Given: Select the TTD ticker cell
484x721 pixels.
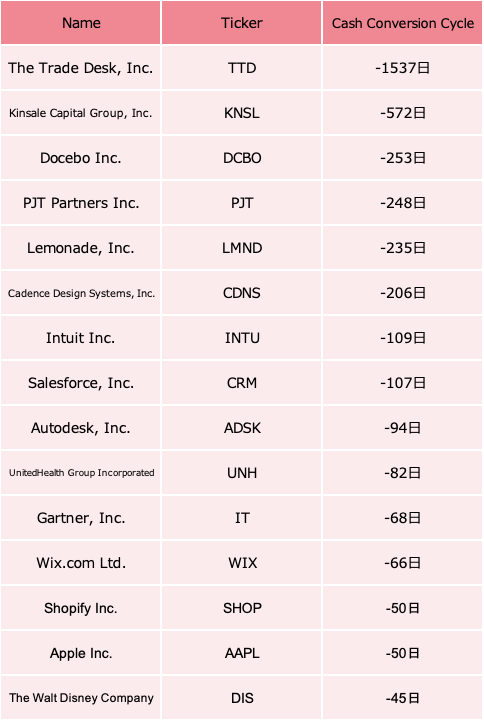Looking at the screenshot, I should coord(241,68).
